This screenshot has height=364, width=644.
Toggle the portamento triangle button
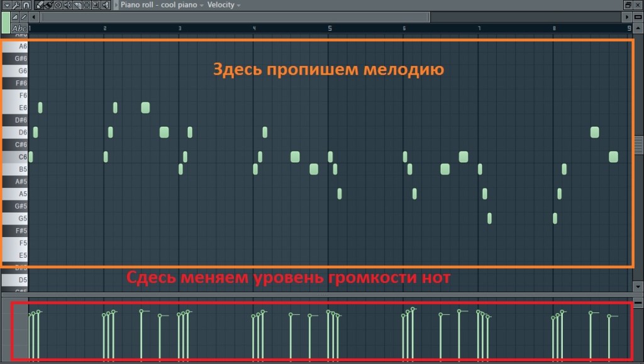coord(15,16)
